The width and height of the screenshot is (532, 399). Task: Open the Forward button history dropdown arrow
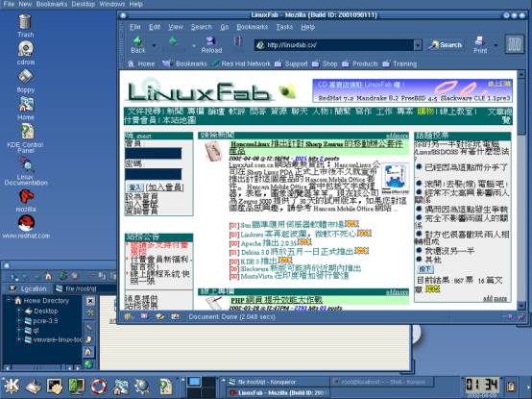[x=194, y=45]
